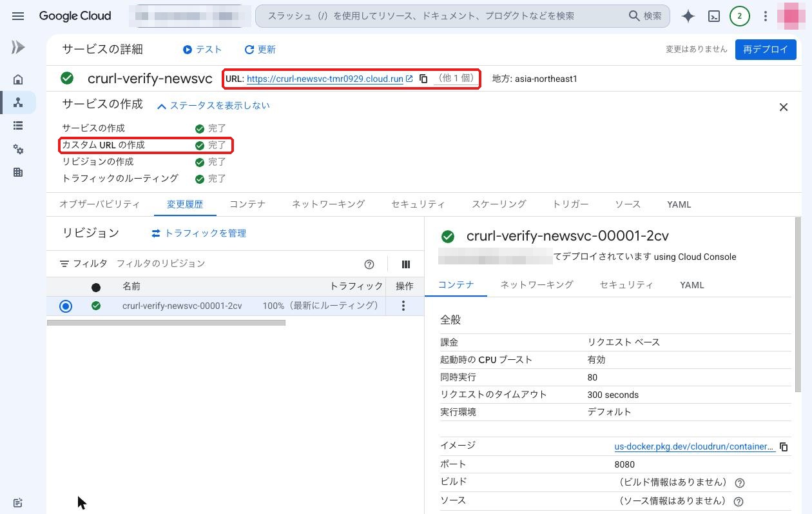Viewport: 812px width, 514px height.
Task: Click the 再デプロイ button
Action: coord(766,50)
